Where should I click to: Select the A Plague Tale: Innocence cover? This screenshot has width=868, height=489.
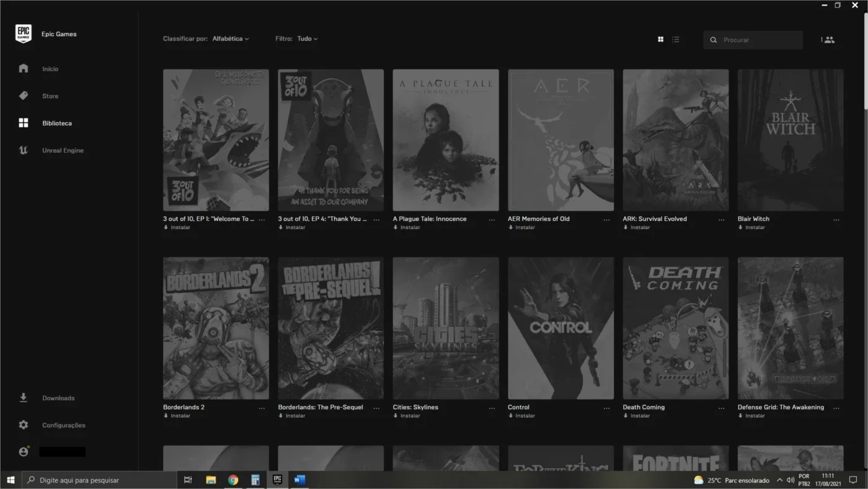[x=446, y=140]
